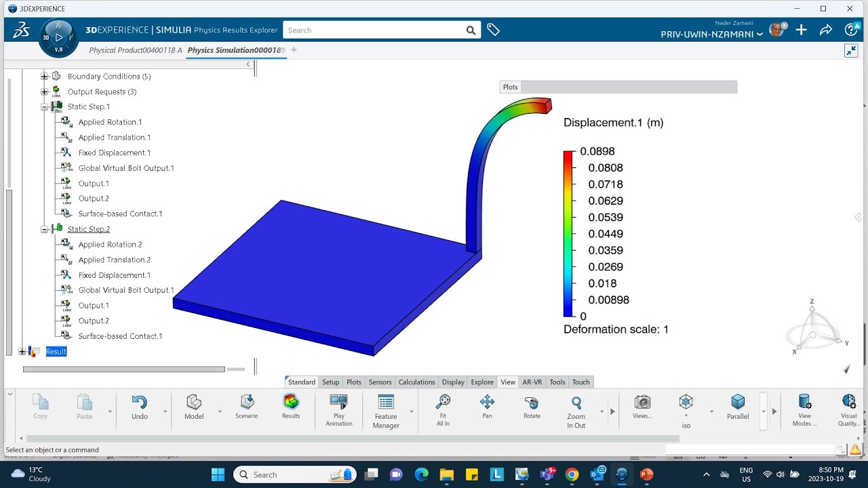Open PowerPoint from the taskbar
This screenshot has height=488, width=868.
[646, 474]
